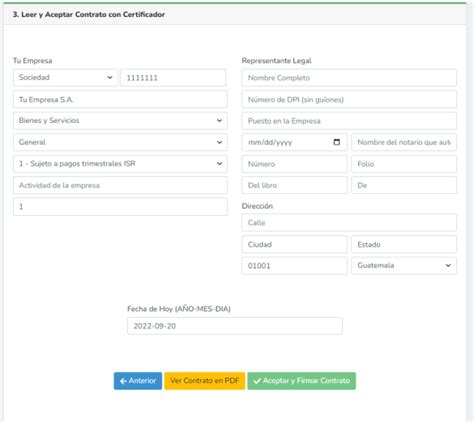Select the Calle address field
Viewport: 474px width, 422px height.
pos(349,222)
